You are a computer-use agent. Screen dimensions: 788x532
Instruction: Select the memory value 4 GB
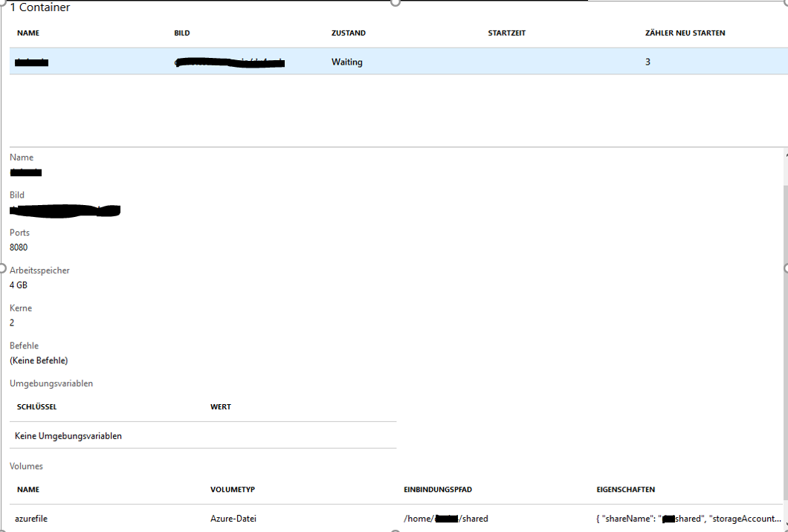point(18,285)
